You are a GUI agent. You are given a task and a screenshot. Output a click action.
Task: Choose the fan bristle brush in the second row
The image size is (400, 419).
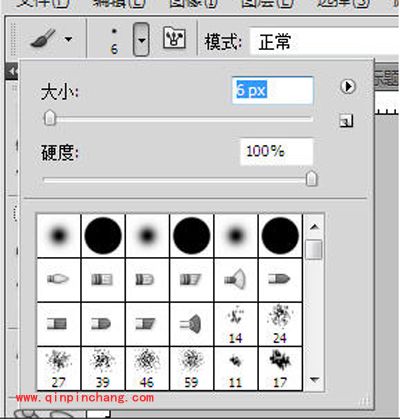tap(236, 280)
